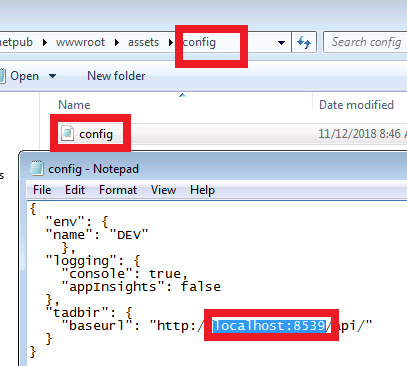Click the assets breadcrumb segment
The height and width of the screenshot is (366, 407).
click(144, 42)
